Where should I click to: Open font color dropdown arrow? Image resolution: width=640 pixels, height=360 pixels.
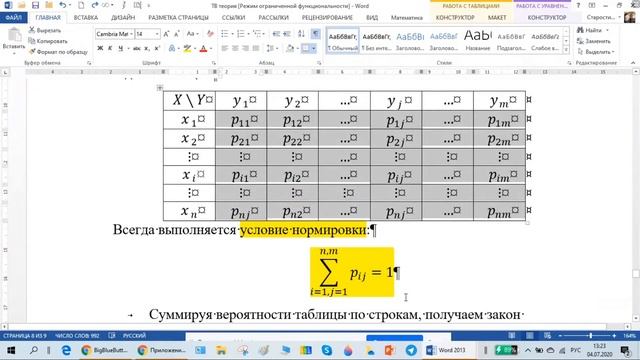point(211,49)
